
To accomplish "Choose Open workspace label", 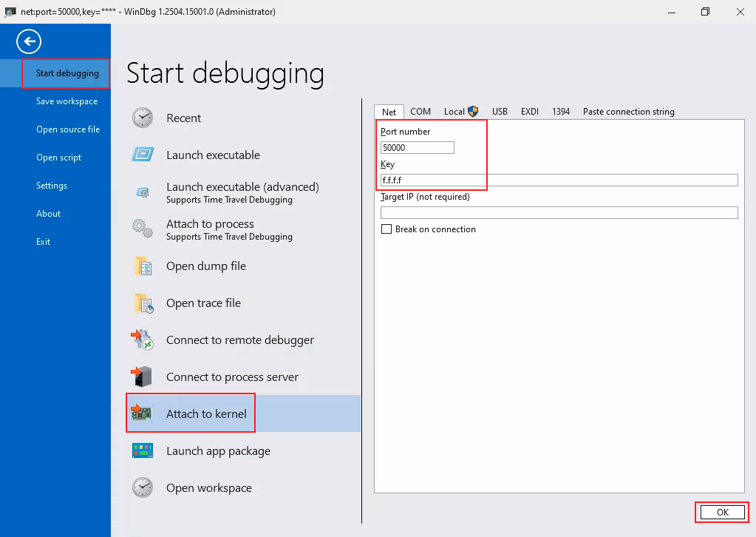I will pyautogui.click(x=209, y=488).
